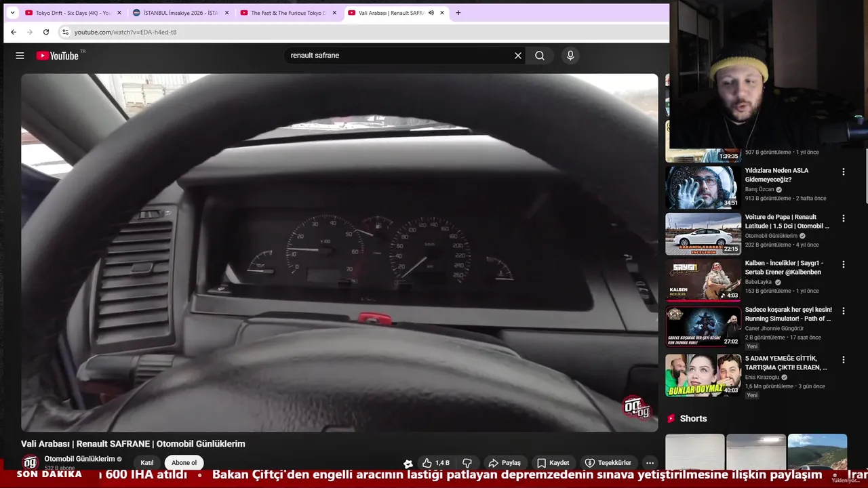Send thanks via the Teşekkürler button

click(x=608, y=463)
